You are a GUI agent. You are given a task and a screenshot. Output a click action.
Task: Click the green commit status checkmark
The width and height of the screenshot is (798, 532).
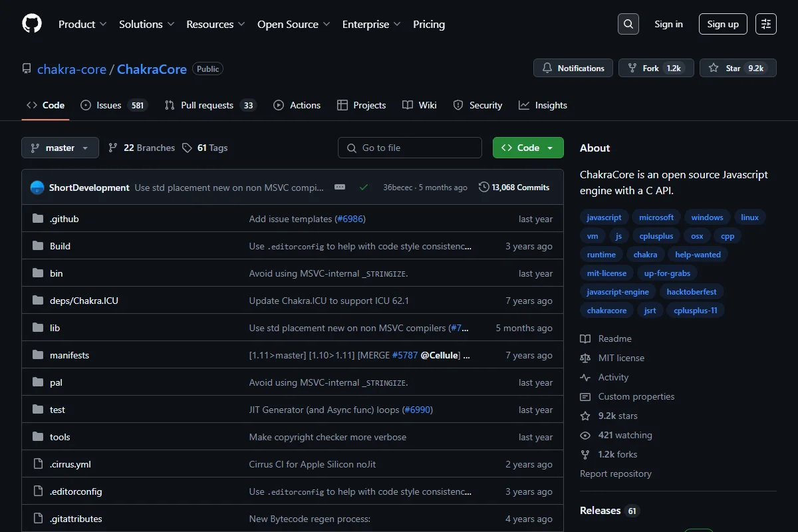tap(364, 188)
